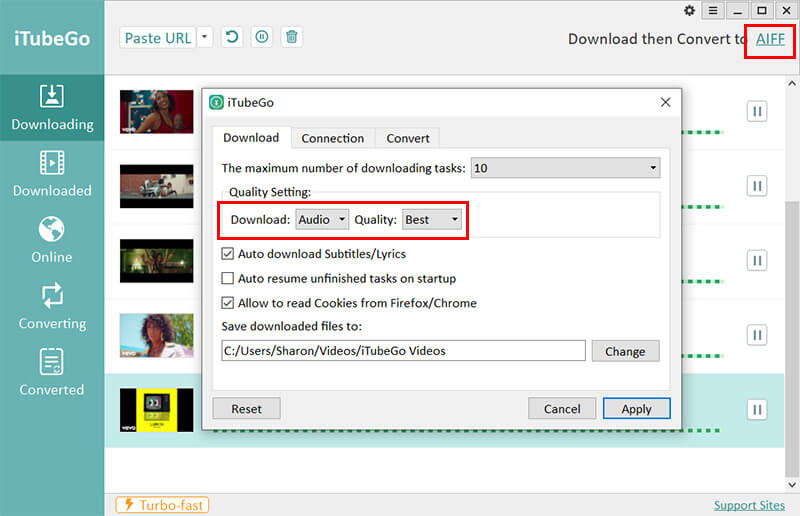This screenshot has height=516, width=800.
Task: Click the yellow cassette video thumbnail
Action: tap(157, 410)
